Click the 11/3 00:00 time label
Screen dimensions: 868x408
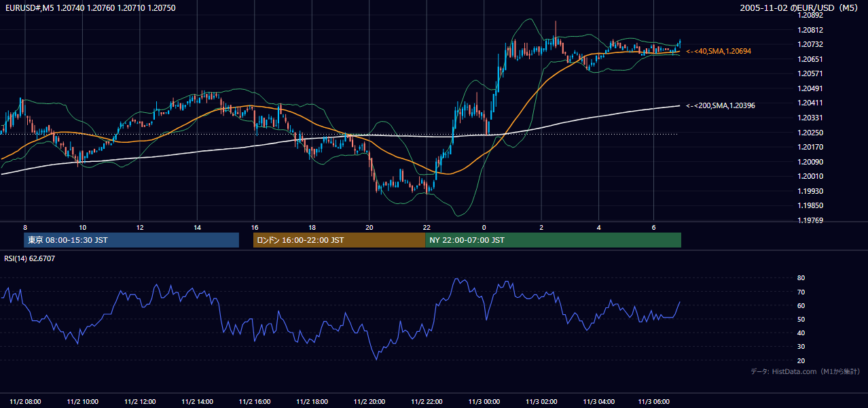click(x=484, y=401)
